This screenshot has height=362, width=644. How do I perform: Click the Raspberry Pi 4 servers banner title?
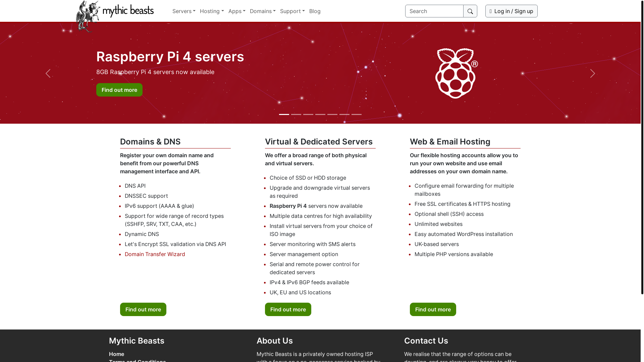(x=170, y=57)
